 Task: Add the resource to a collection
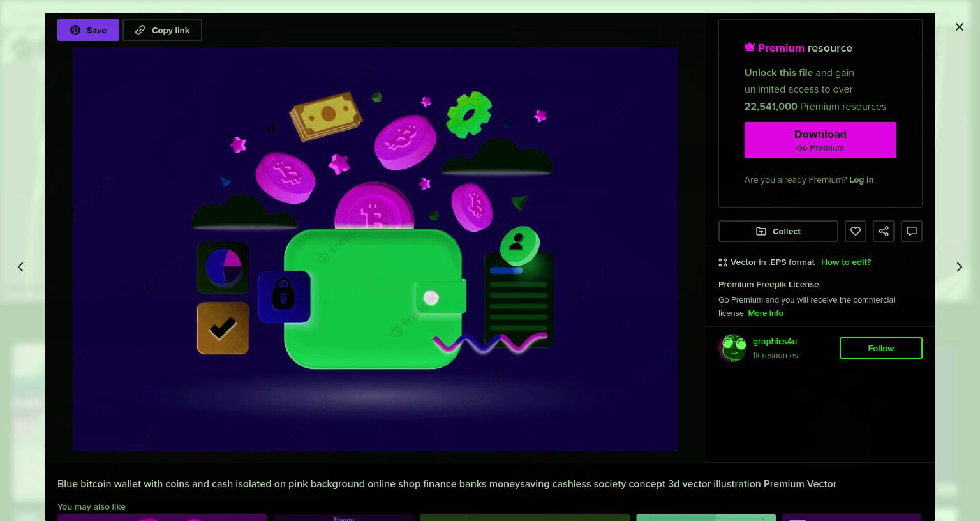[778, 231]
